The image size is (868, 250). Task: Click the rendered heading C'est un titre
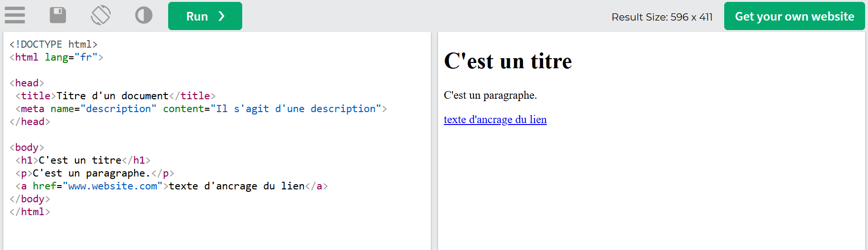pos(507,61)
